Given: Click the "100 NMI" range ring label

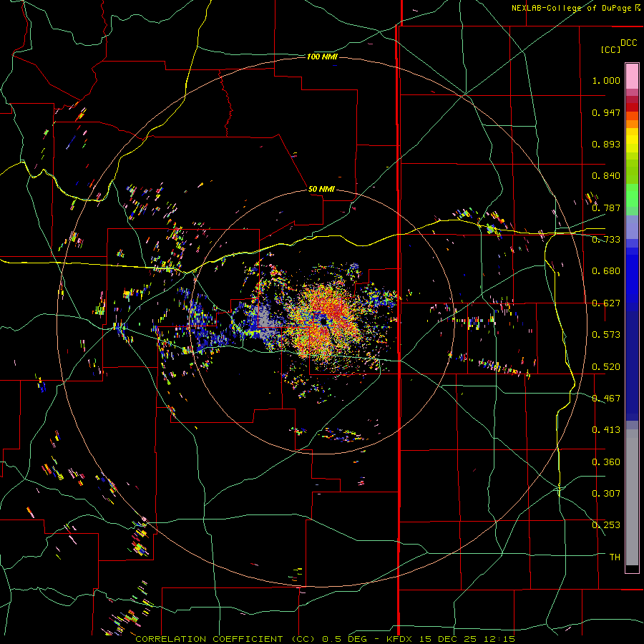Looking at the screenshot, I should click(322, 57).
